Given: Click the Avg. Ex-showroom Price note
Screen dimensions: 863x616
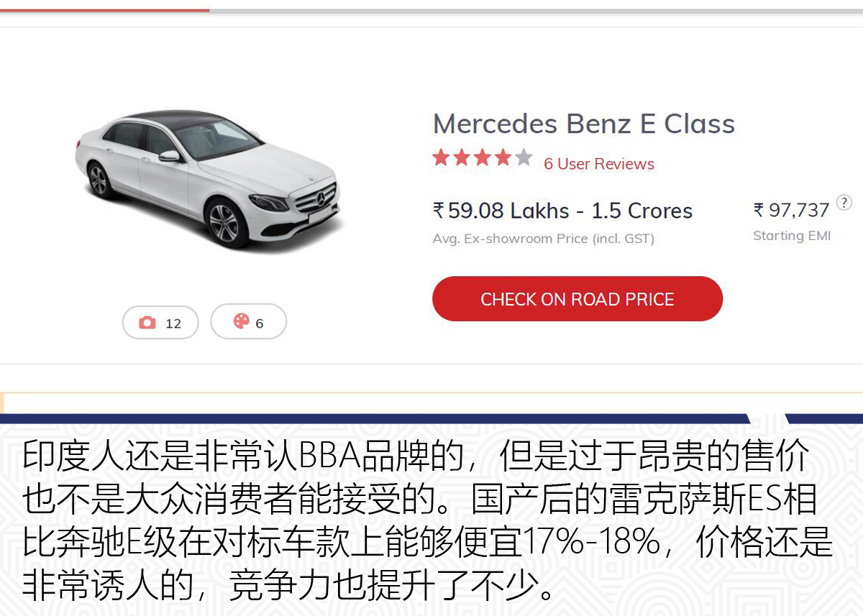Looking at the screenshot, I should tap(544, 239).
